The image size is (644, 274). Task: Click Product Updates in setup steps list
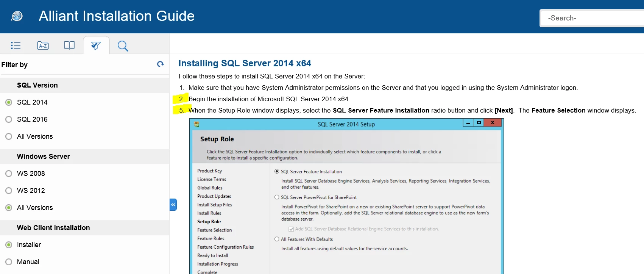coord(214,196)
